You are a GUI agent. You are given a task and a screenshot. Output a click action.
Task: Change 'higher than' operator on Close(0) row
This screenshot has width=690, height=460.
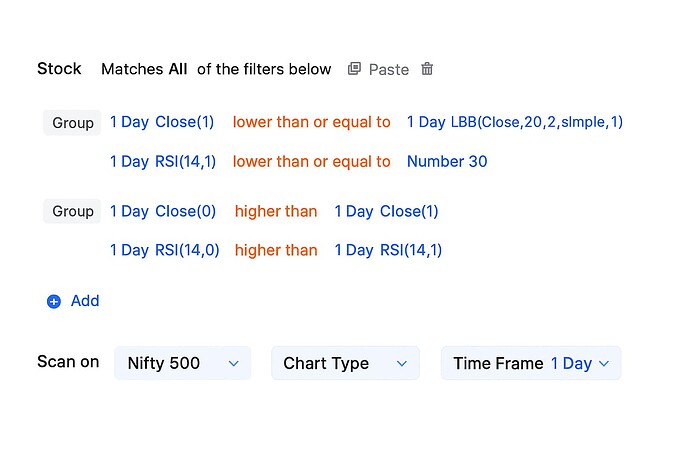coord(276,211)
